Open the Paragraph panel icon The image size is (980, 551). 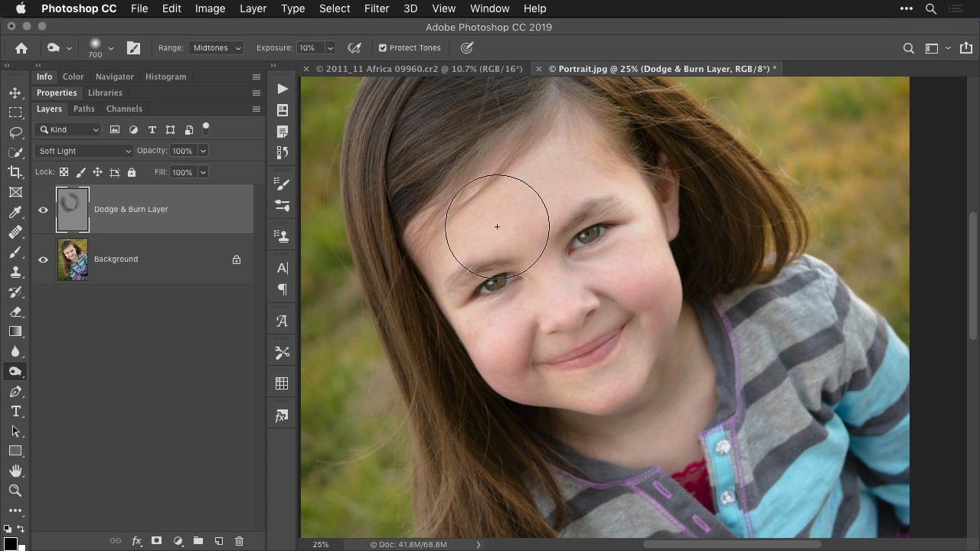coord(283,289)
